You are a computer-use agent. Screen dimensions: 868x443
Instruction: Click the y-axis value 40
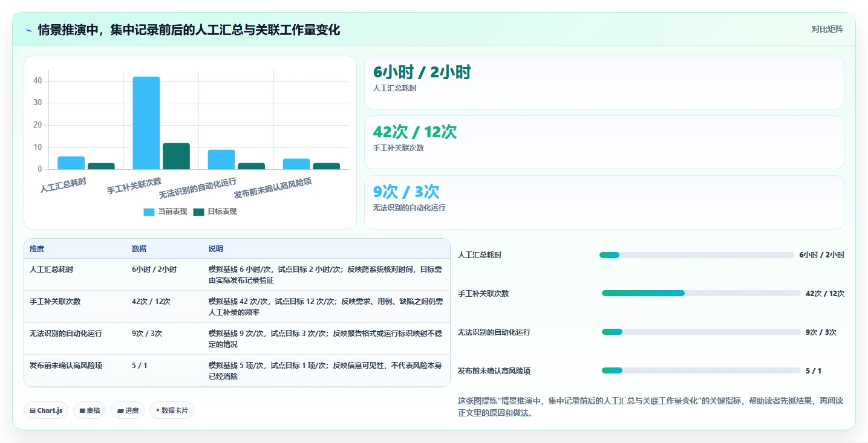(38, 80)
